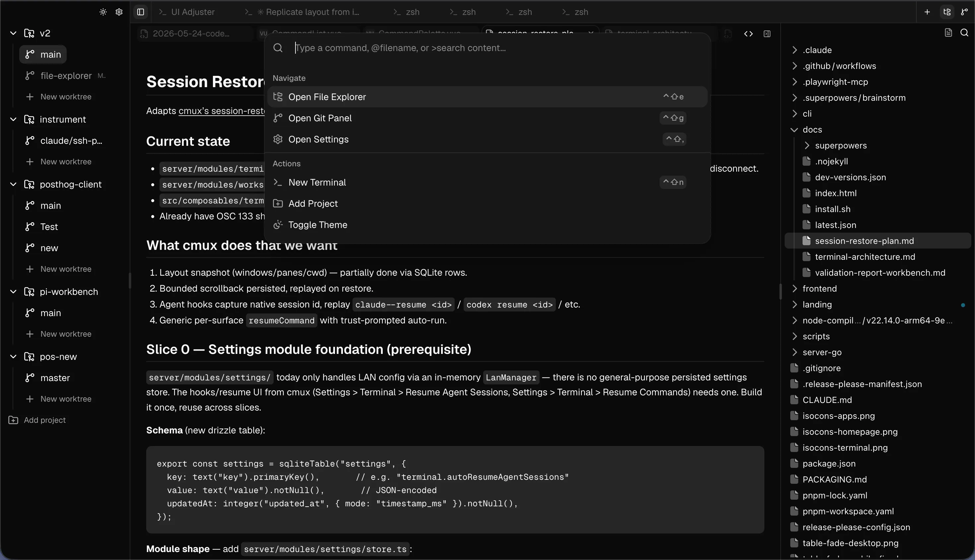The width and height of the screenshot is (975, 560).
Task: Collapse the posthog-client project chevron
Action: [x=13, y=184]
